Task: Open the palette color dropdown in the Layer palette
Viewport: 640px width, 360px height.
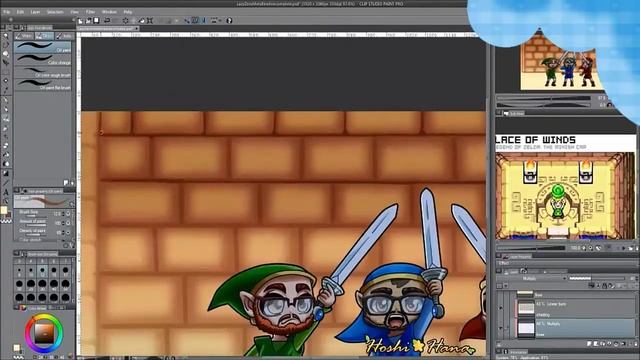Action: point(506,286)
